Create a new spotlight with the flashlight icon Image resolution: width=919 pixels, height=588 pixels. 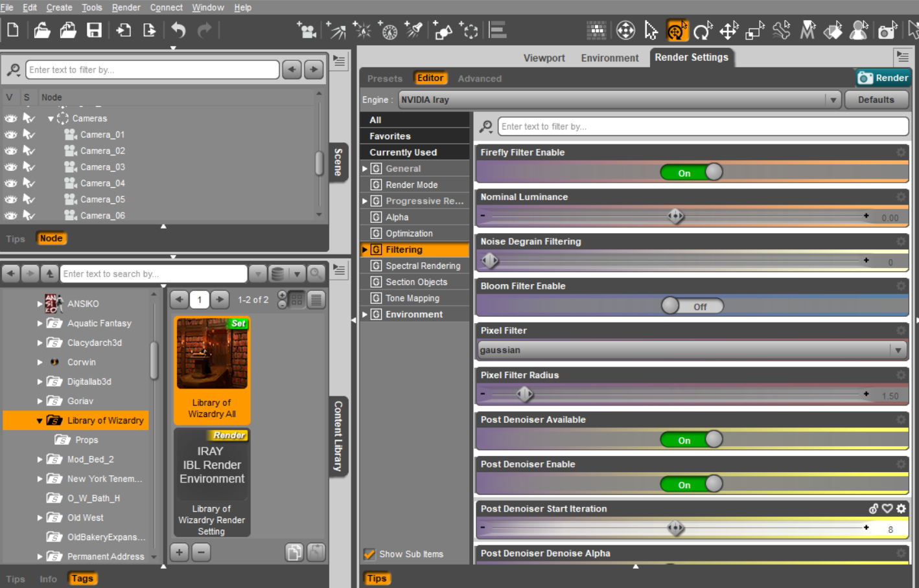coord(414,30)
